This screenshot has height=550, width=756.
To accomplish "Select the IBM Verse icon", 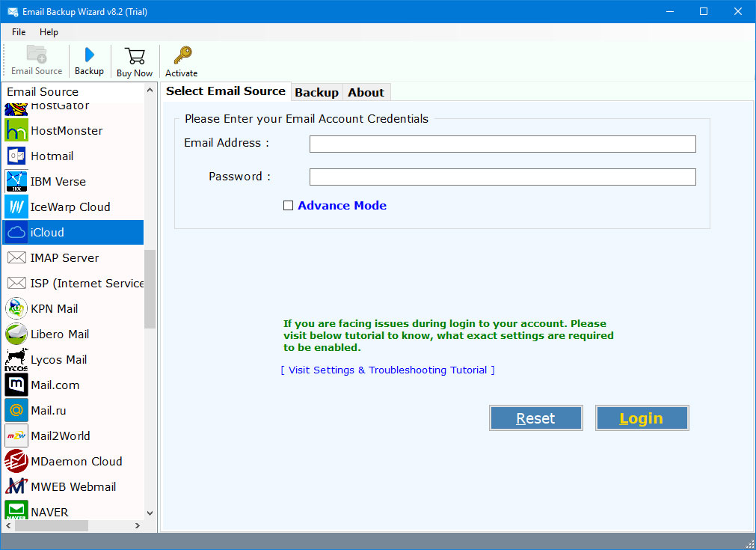I will click(x=16, y=181).
